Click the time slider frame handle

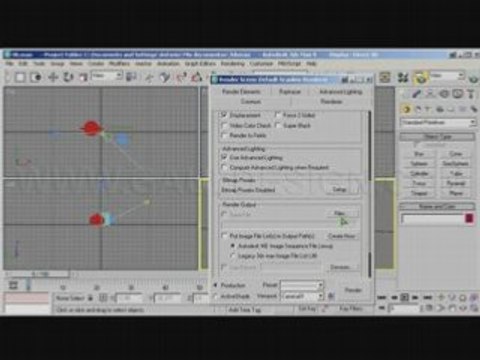click(x=40, y=274)
